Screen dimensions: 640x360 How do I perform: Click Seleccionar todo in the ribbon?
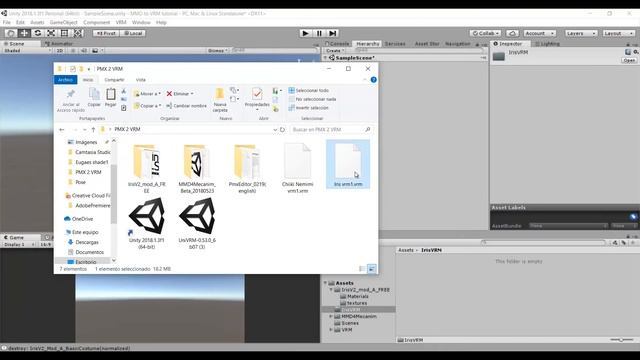coord(308,90)
